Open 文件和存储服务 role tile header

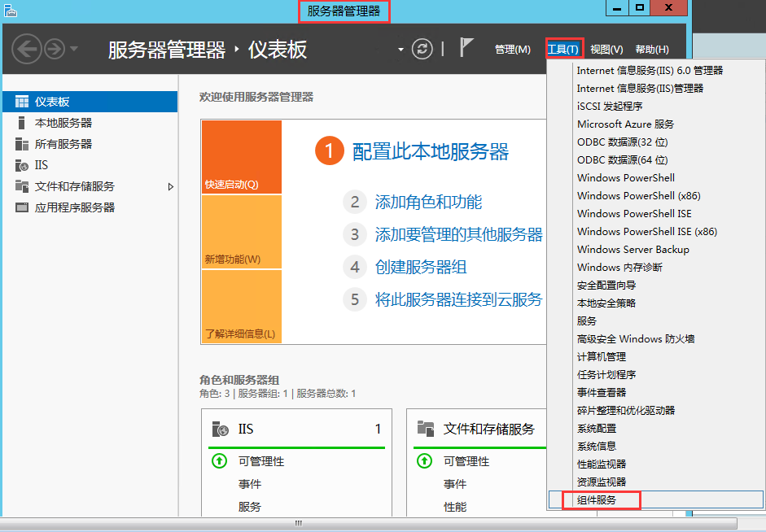pos(479,429)
